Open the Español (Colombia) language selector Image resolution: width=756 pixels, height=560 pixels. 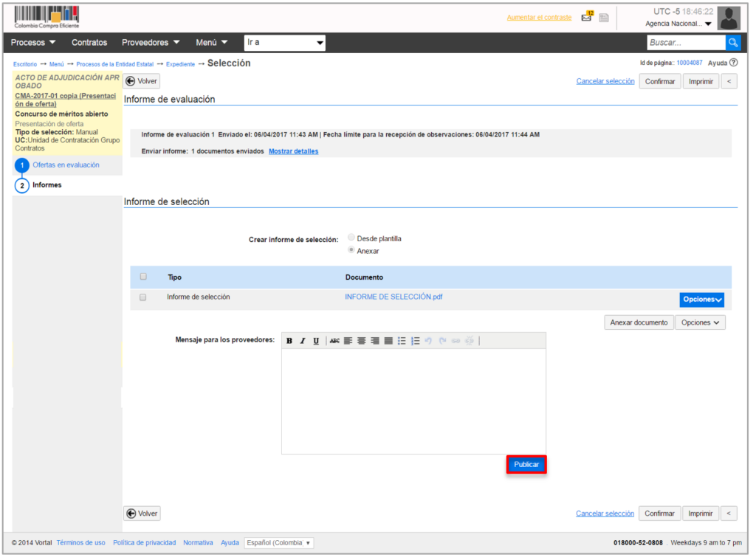279,543
